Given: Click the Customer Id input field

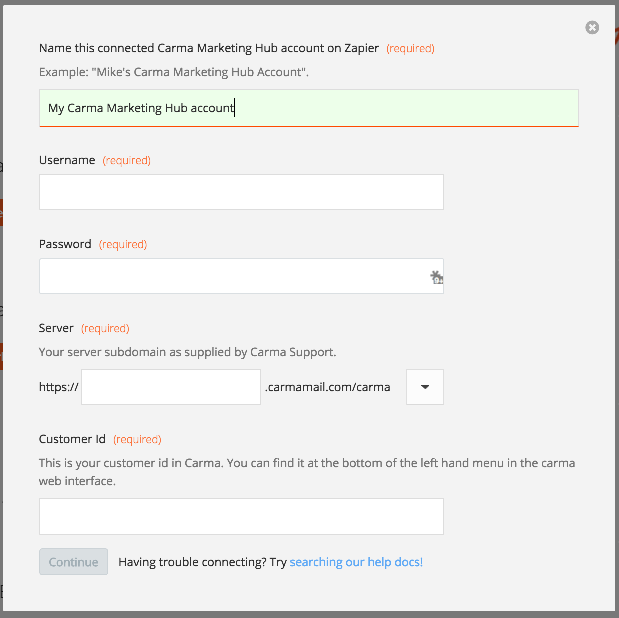Looking at the screenshot, I should point(241,517).
